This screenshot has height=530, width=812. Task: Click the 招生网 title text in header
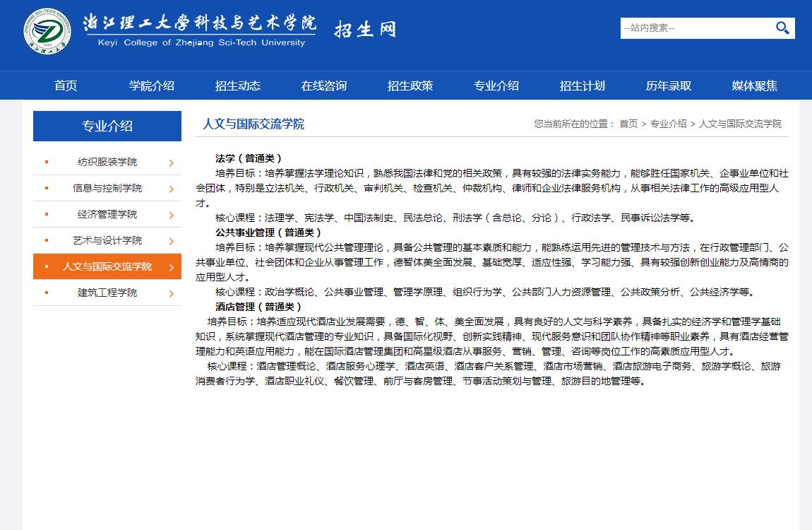[x=366, y=29]
